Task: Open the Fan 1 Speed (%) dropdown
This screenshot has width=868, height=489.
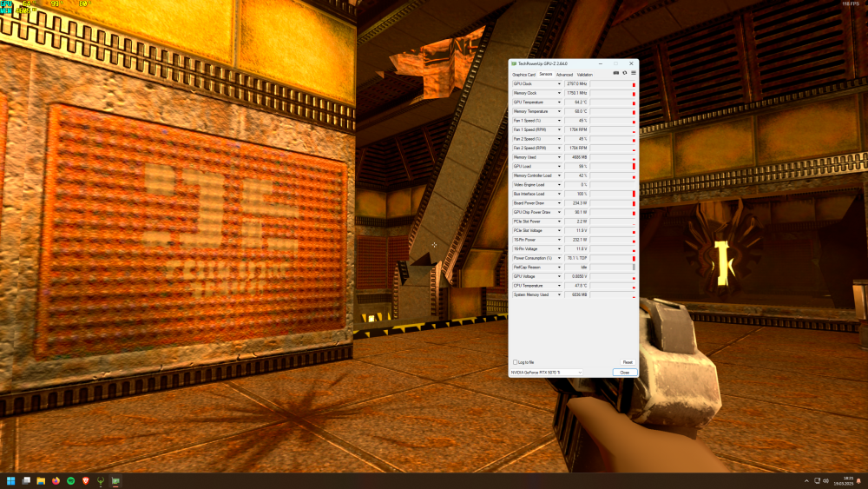Action: pyautogui.click(x=559, y=121)
